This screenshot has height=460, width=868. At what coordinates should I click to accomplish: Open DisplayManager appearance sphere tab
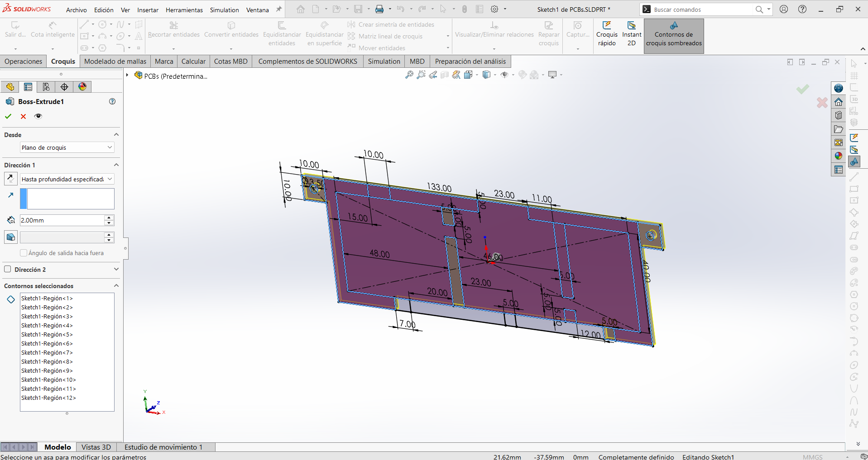point(82,87)
